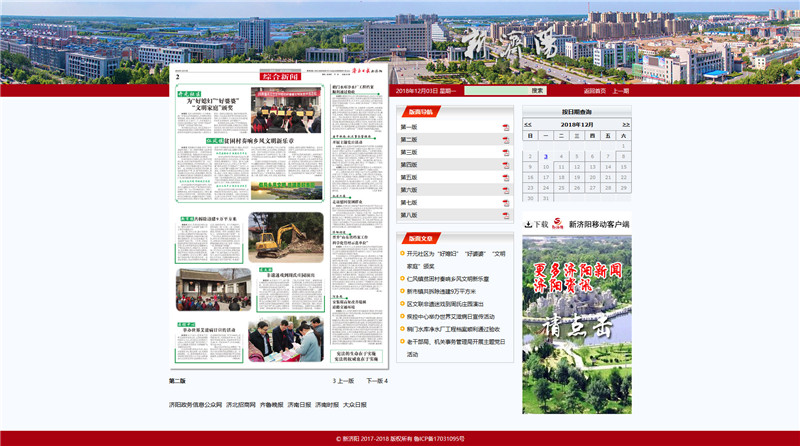Click the PDF icon next to 第六版
The image size is (800, 446).
point(506,190)
